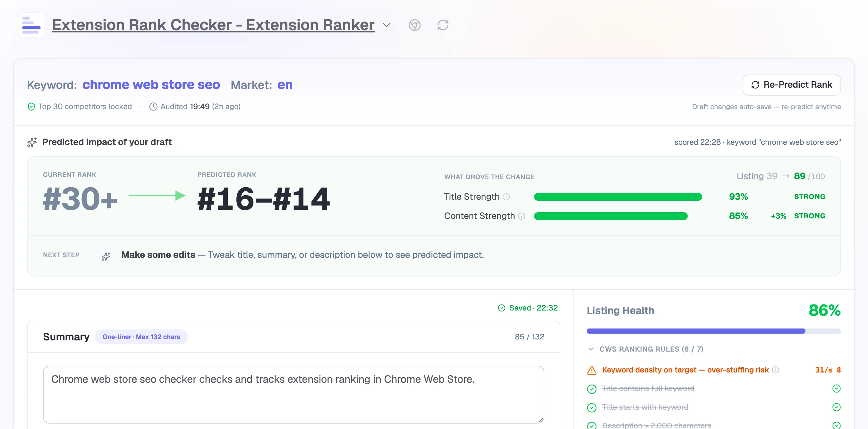Click sparkle icon in Next Step row

pyautogui.click(x=106, y=257)
